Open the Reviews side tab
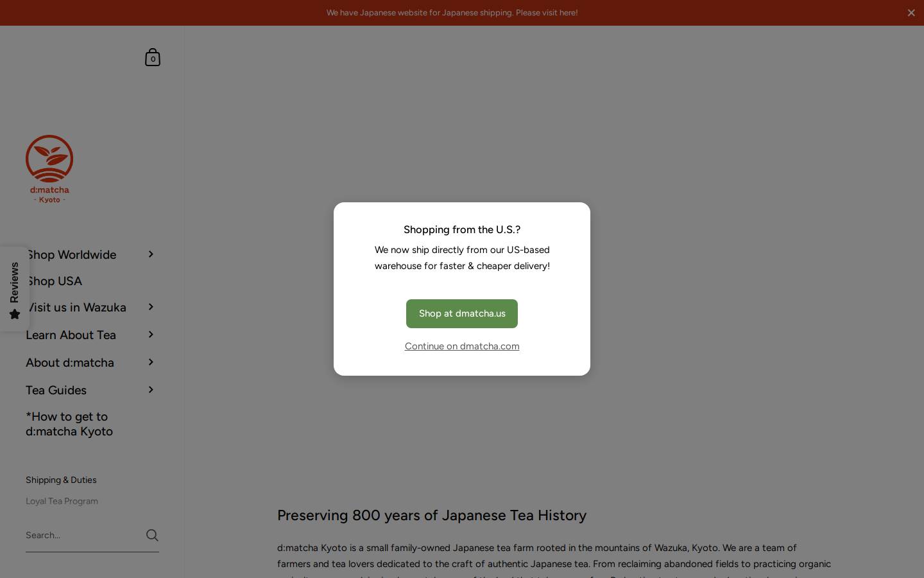Image resolution: width=924 pixels, height=578 pixels. [x=14, y=289]
